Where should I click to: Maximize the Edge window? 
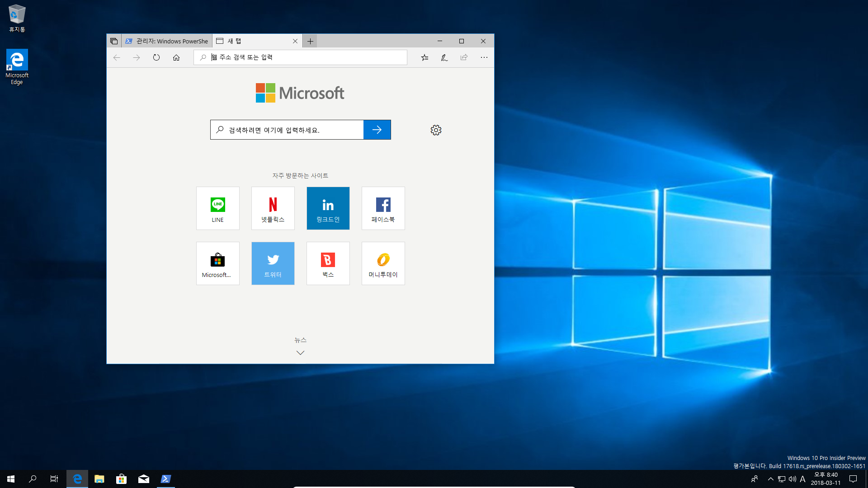point(462,41)
